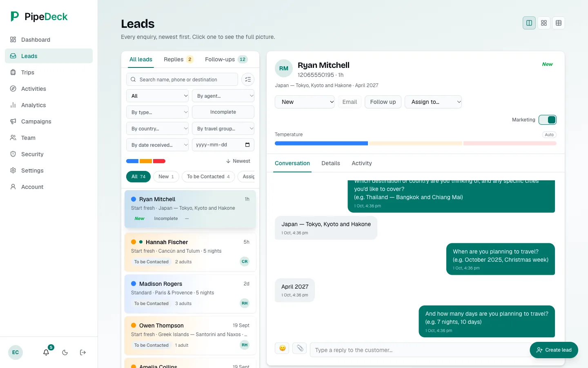Filter leads by the New chip

pyautogui.click(x=166, y=177)
